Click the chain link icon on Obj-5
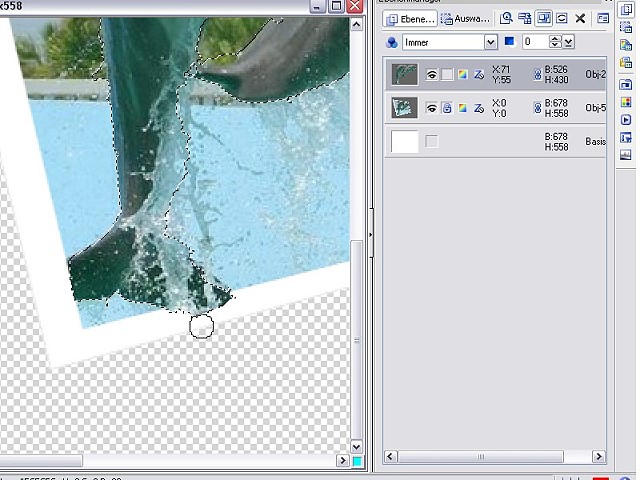This screenshot has height=480, width=640. click(538, 108)
